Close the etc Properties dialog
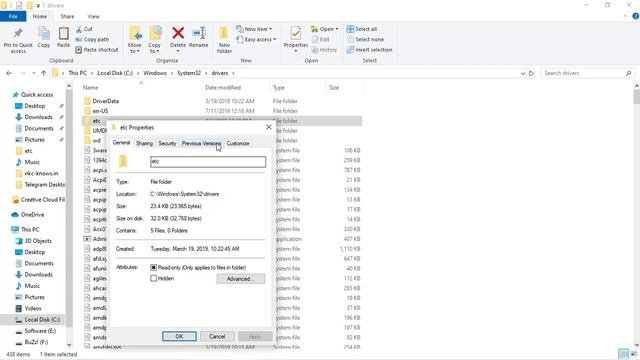 click(x=269, y=127)
